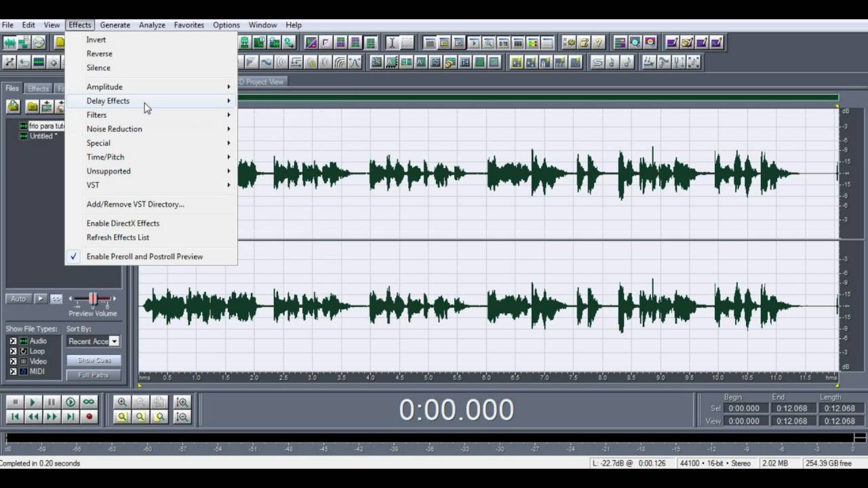Expand the VST submenu
The image size is (868, 488).
coord(151,185)
